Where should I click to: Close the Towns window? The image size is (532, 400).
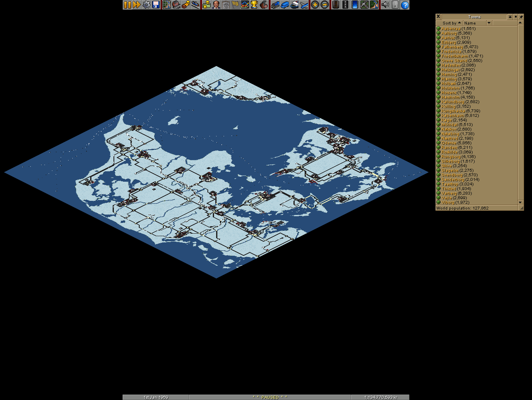pyautogui.click(x=438, y=17)
